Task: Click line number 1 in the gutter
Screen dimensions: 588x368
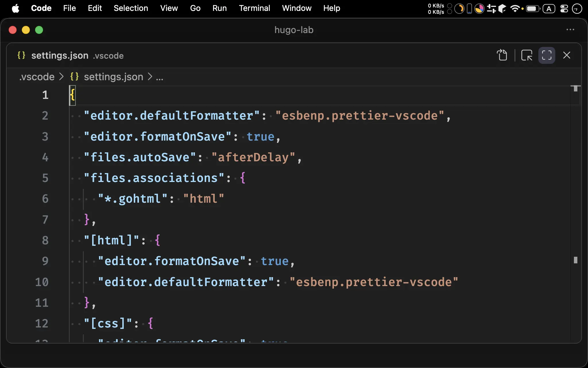Action: tap(45, 95)
